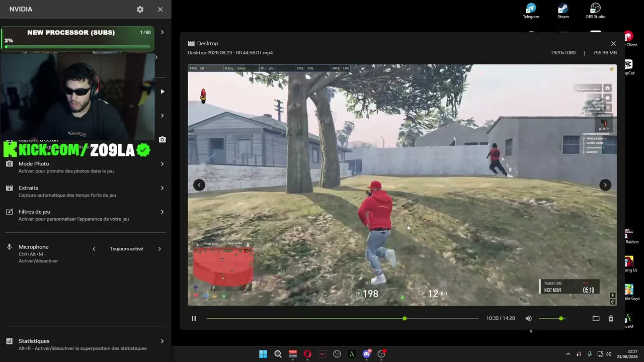Click the Microphone icon in NVIDIA panel

coord(9,247)
